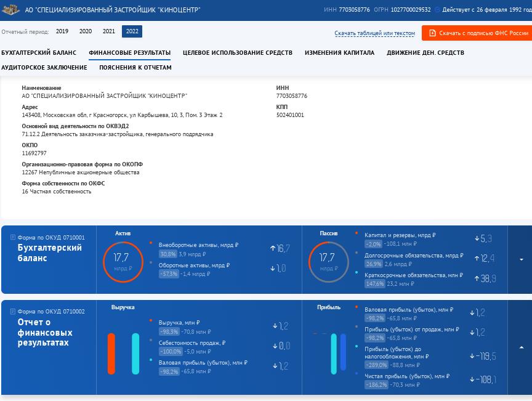Select reporting period 2019

point(62,31)
